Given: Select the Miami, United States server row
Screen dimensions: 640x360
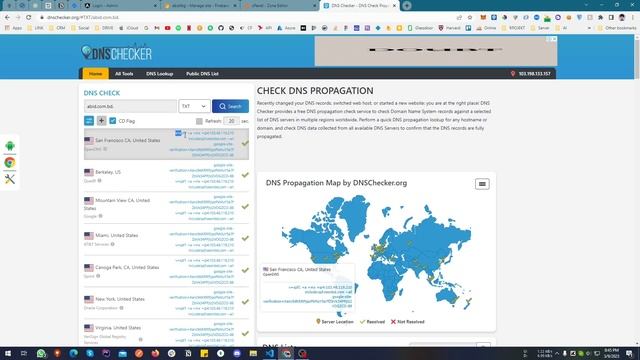Looking at the screenshot, I should (x=166, y=239).
